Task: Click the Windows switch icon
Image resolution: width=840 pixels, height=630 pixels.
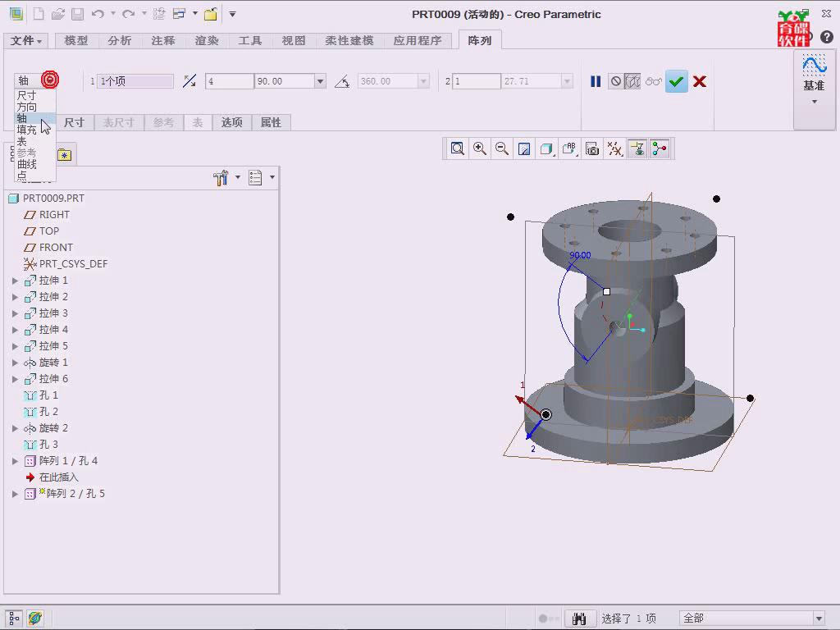Action: click(179, 14)
